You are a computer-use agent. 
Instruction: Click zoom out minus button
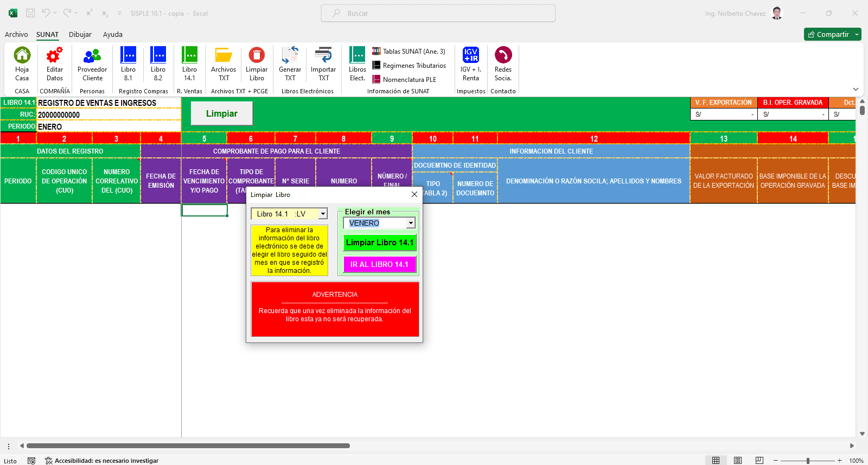click(x=776, y=461)
